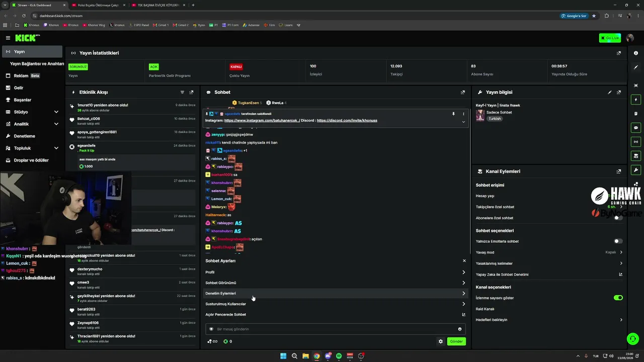Click the Go Live button
This screenshot has height=362, width=644.
pyautogui.click(x=610, y=38)
